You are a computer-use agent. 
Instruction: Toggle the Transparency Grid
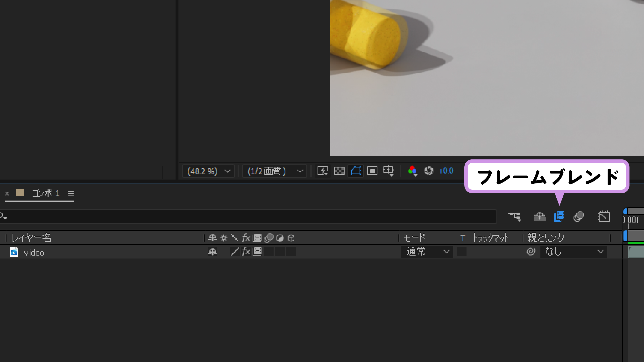339,171
